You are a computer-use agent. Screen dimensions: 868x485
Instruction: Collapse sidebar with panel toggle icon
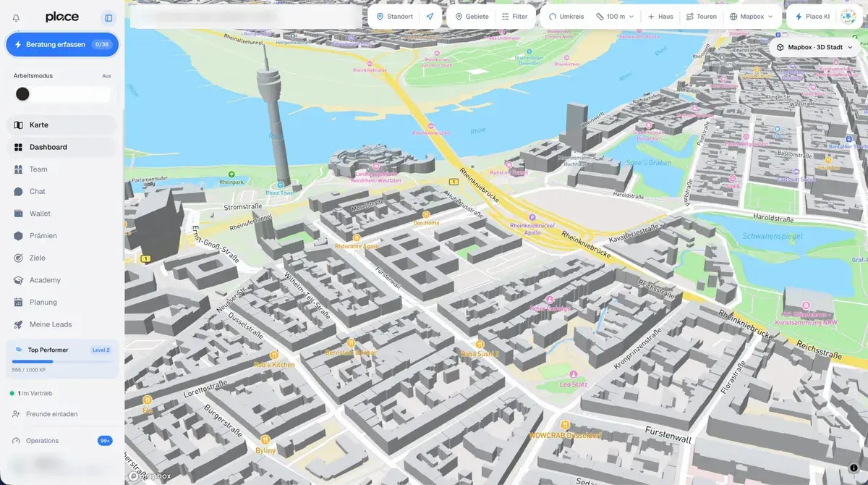(x=109, y=17)
